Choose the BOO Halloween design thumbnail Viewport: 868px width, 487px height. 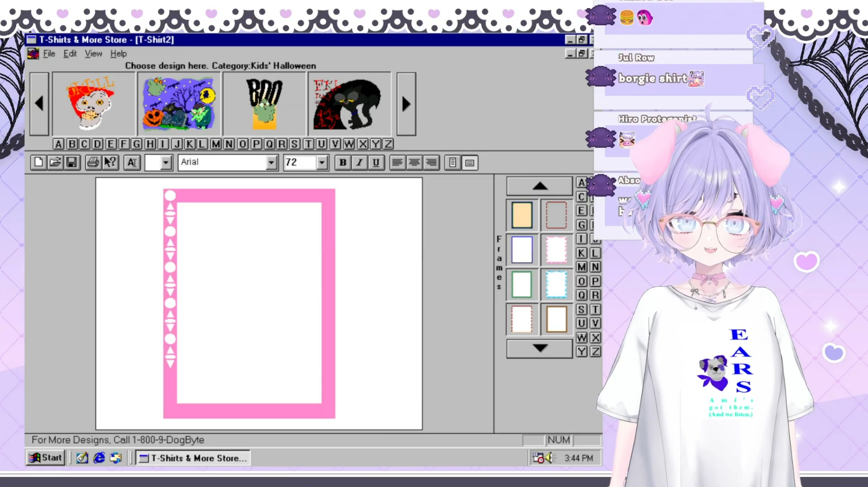point(264,104)
